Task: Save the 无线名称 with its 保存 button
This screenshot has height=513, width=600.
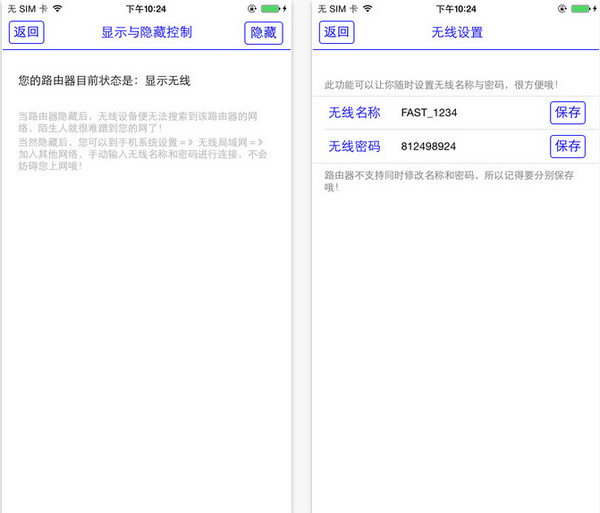Action: pyautogui.click(x=568, y=113)
